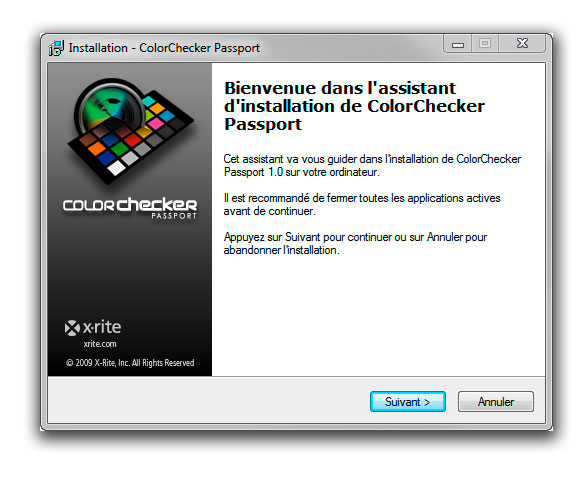Click the white patch on color chart

[117, 168]
